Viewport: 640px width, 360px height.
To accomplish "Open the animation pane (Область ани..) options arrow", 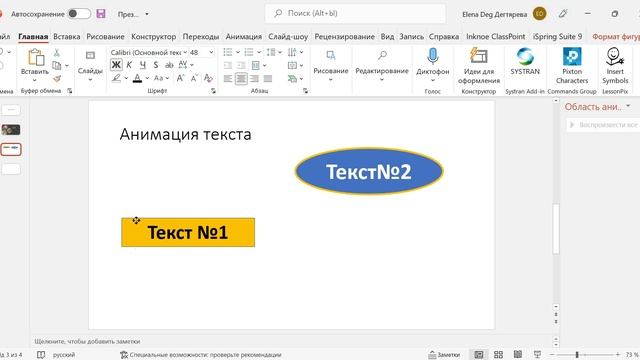I will coord(628,106).
